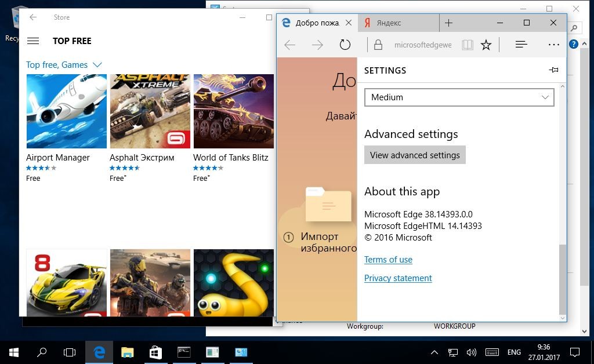The image size is (594, 364).
Task: Open Task View from taskbar
Action: click(x=70, y=352)
